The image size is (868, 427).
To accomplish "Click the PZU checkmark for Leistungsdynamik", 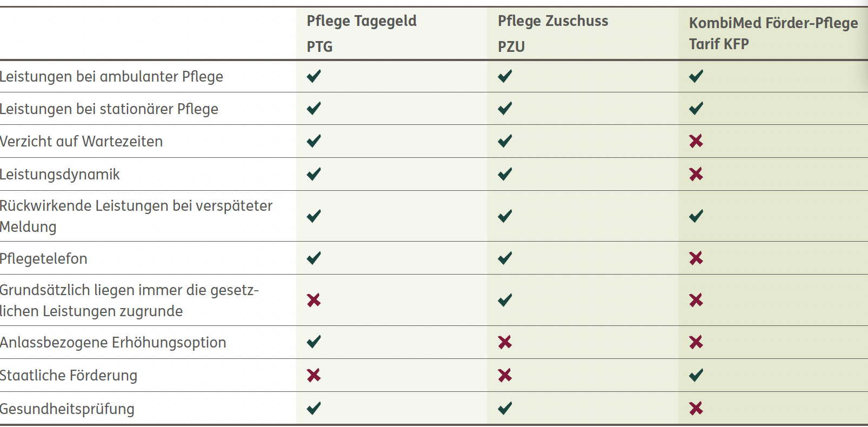I will click(x=505, y=174).
